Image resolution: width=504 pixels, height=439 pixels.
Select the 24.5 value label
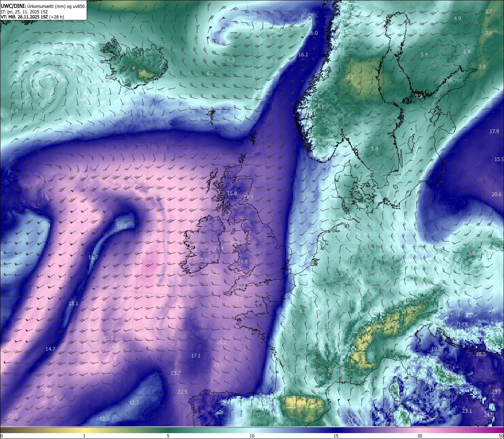click(489, 415)
